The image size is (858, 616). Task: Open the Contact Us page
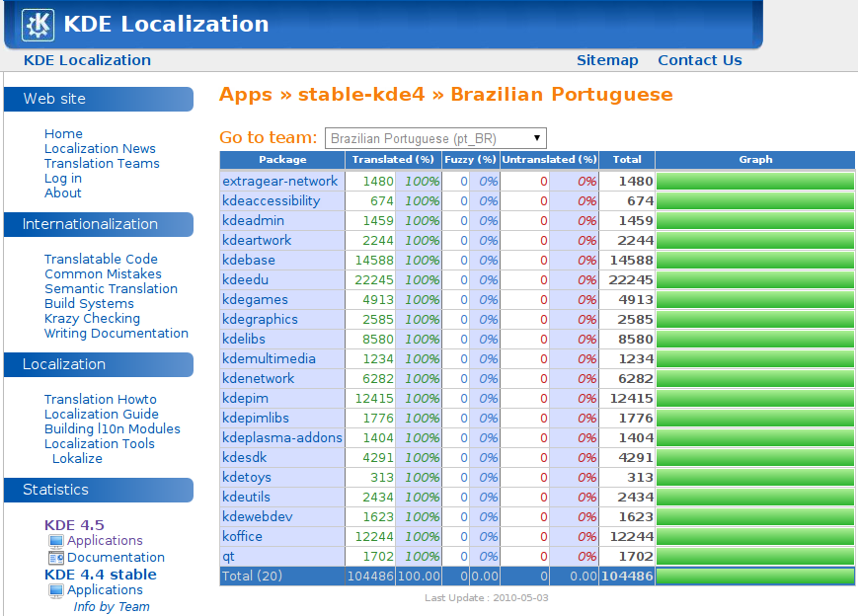point(699,60)
